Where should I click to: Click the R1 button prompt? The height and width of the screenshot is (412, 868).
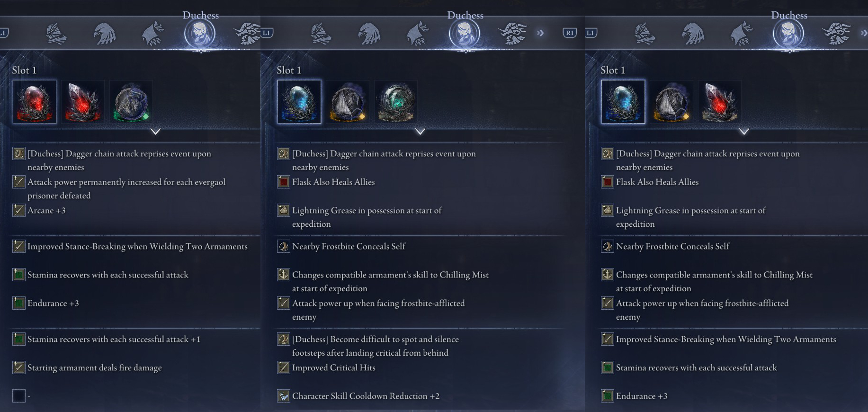click(570, 33)
